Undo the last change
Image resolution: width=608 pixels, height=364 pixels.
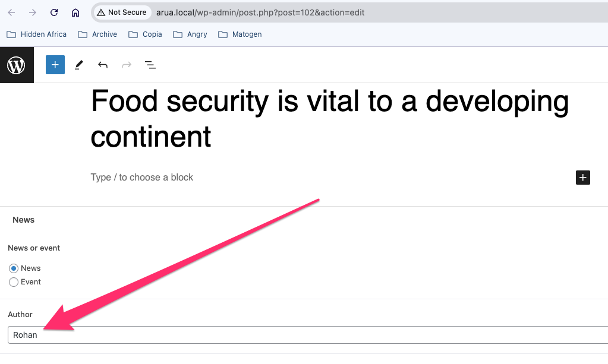tap(103, 65)
